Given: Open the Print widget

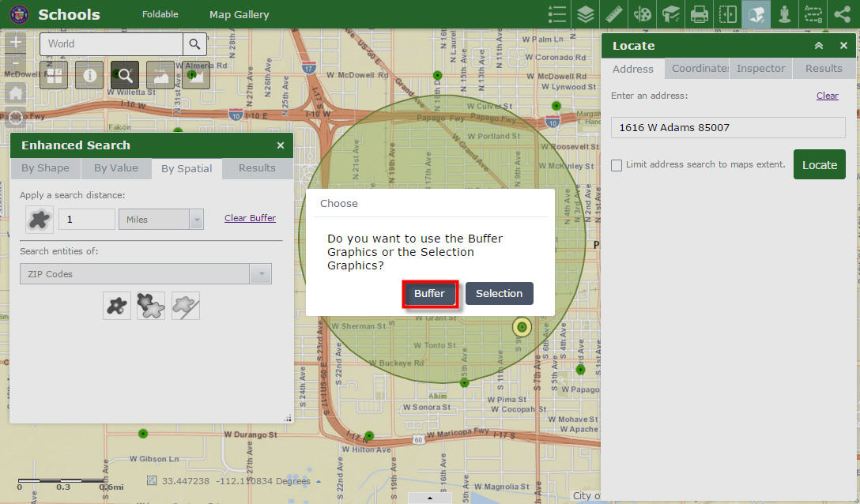Looking at the screenshot, I should click(700, 14).
